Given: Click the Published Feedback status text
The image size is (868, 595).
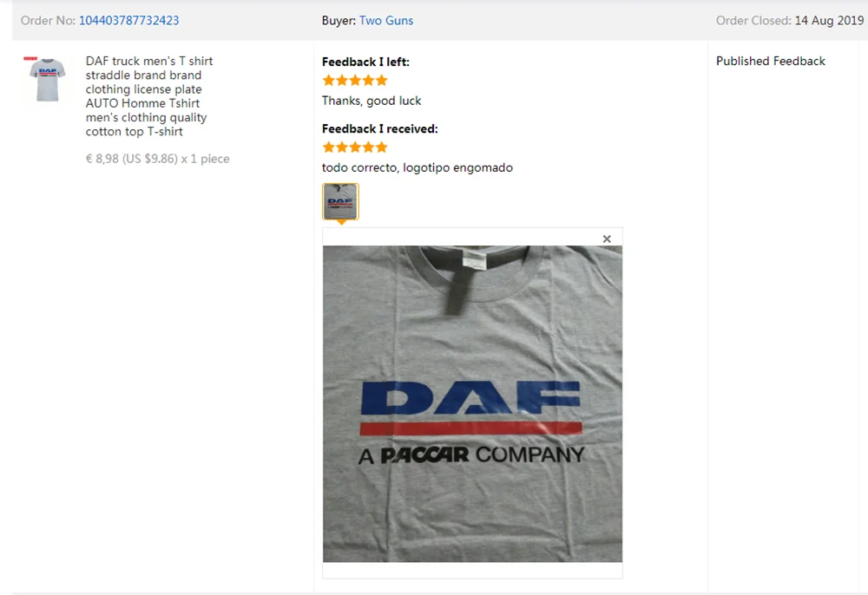Looking at the screenshot, I should (x=771, y=61).
